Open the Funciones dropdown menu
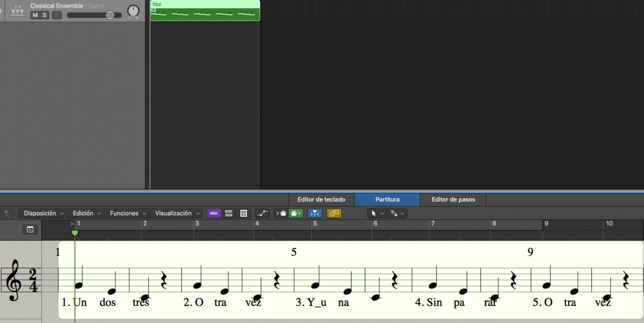Image resolution: width=644 pixels, height=323 pixels. 127,214
